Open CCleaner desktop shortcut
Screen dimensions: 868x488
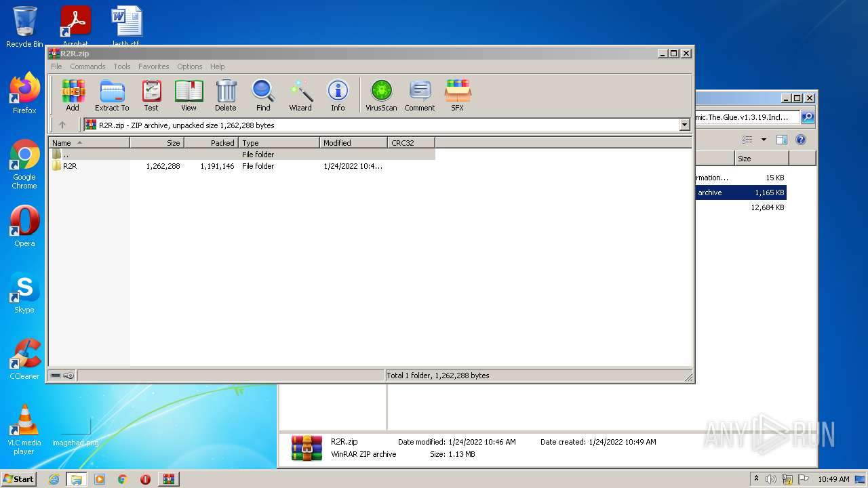[x=24, y=359]
